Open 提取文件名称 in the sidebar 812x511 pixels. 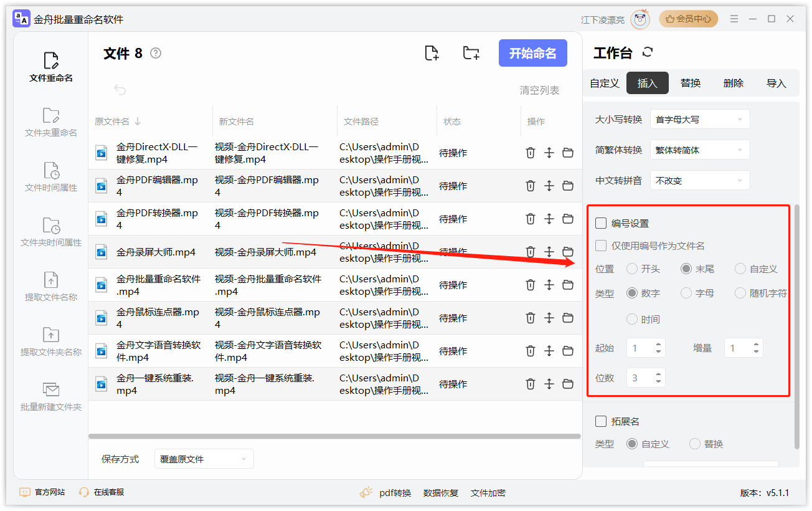click(x=51, y=287)
